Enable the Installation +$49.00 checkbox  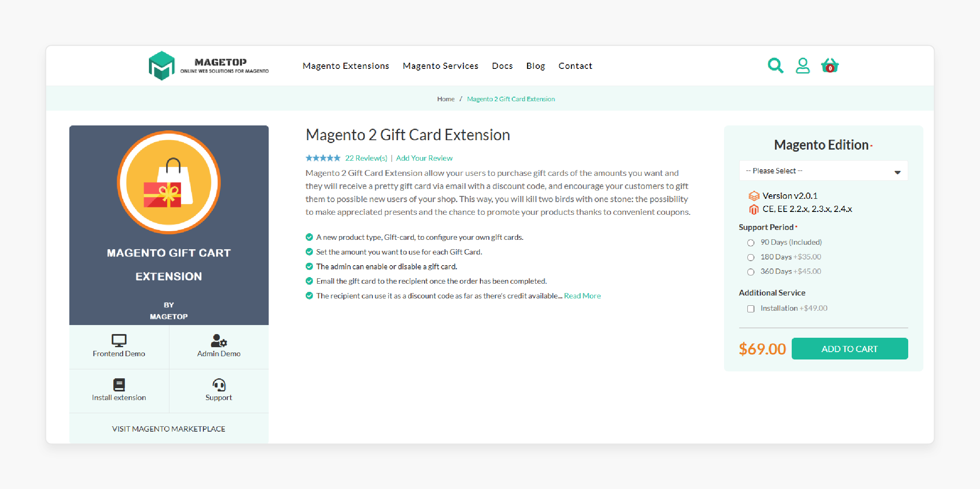(751, 309)
